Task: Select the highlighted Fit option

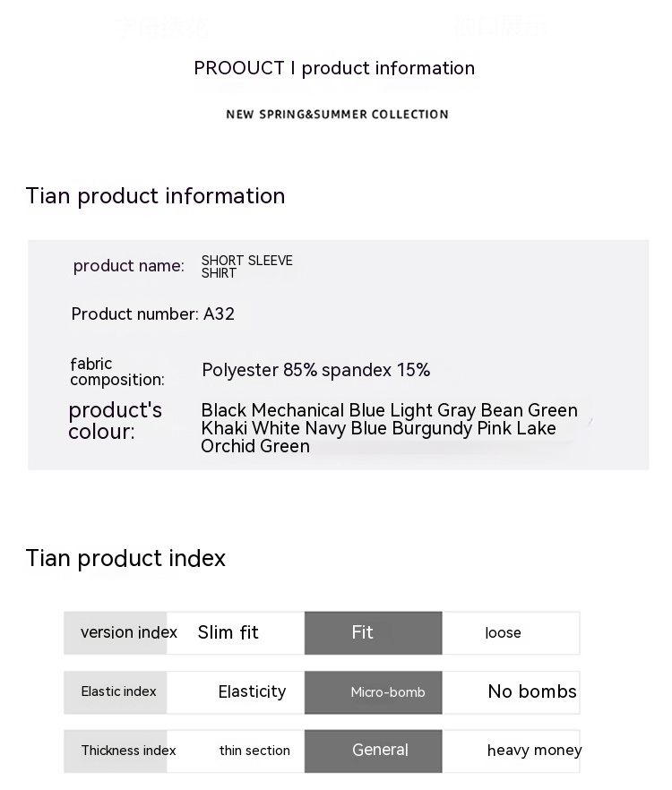Action: tap(373, 632)
